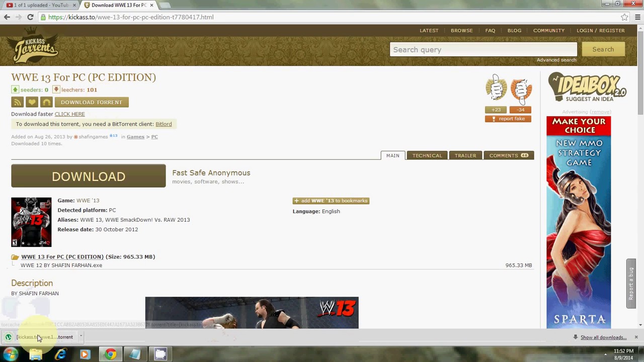Add WWE '13 to bookmarks
644x362 pixels.
click(331, 201)
